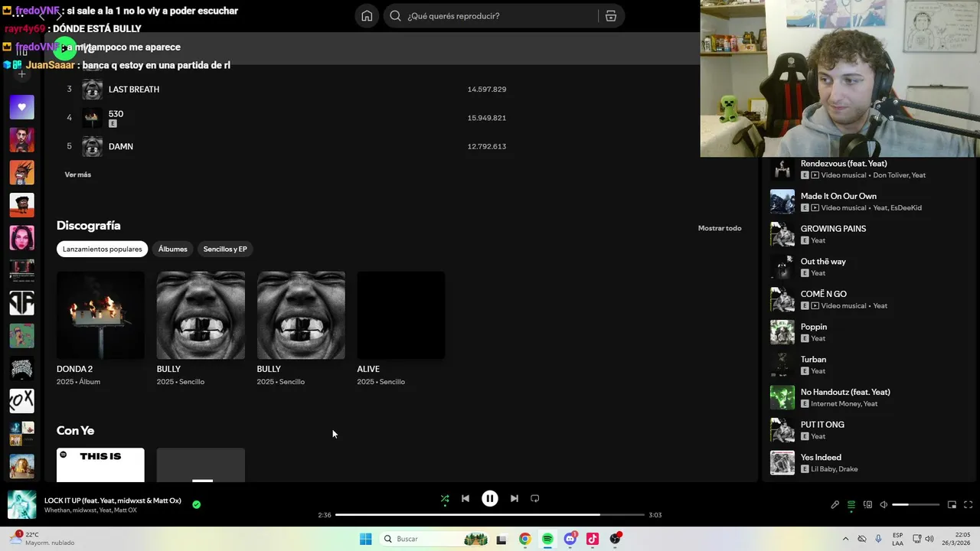Open the pink TikTok taskbar icon
This screenshot has height=551, width=980.
592,539
